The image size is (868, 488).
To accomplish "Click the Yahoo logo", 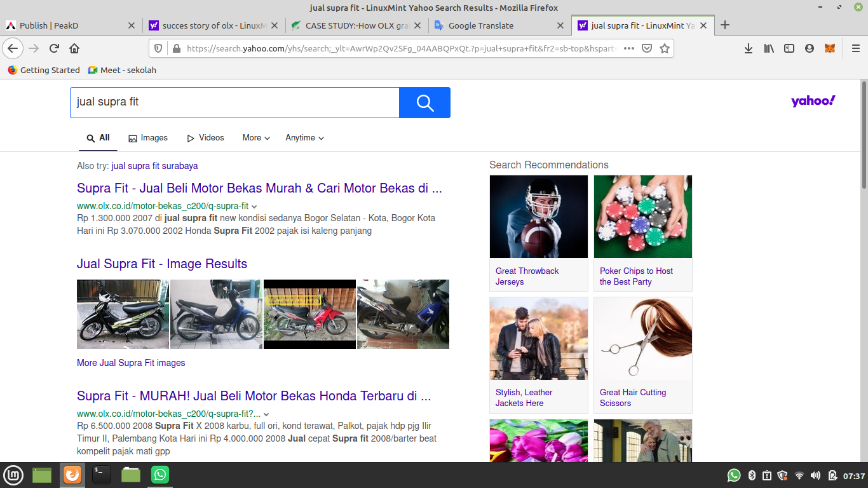I will coord(813,101).
